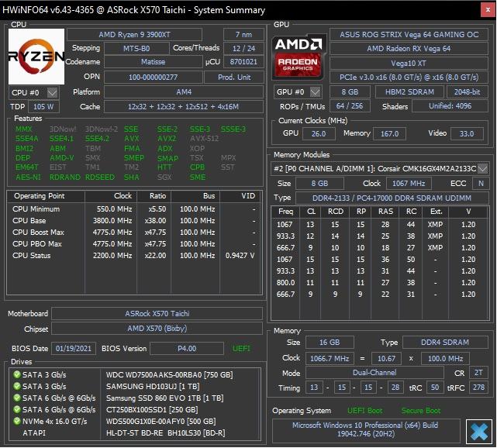The height and width of the screenshot is (448, 497).
Task: Click the Freq column header in timings table
Action: pyautogui.click(x=286, y=212)
